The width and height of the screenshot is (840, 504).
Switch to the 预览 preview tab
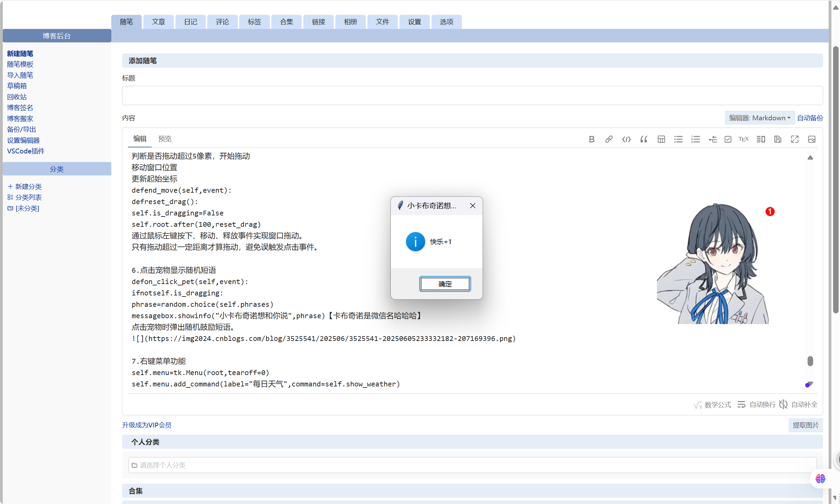pos(164,139)
